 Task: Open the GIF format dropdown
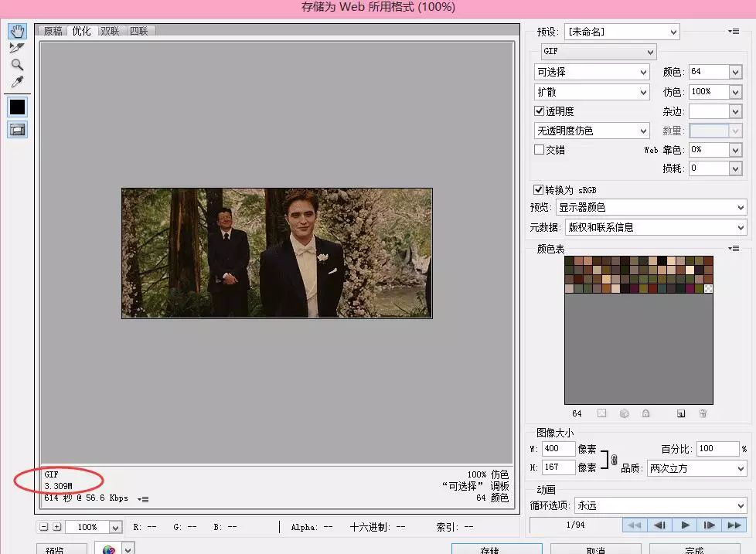click(598, 52)
